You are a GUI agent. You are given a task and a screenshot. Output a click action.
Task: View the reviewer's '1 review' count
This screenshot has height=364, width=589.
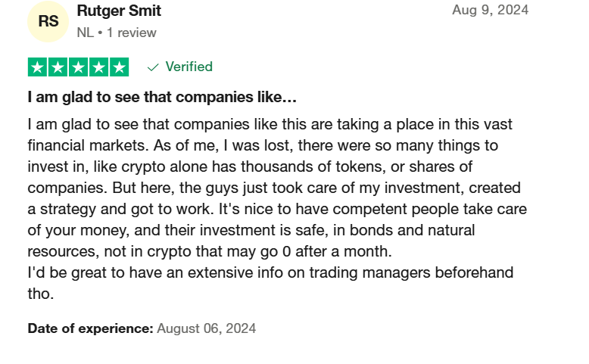(x=132, y=33)
